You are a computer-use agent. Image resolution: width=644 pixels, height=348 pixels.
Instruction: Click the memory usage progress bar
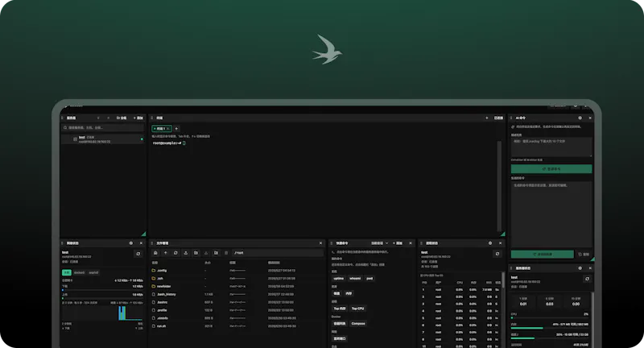point(550,328)
